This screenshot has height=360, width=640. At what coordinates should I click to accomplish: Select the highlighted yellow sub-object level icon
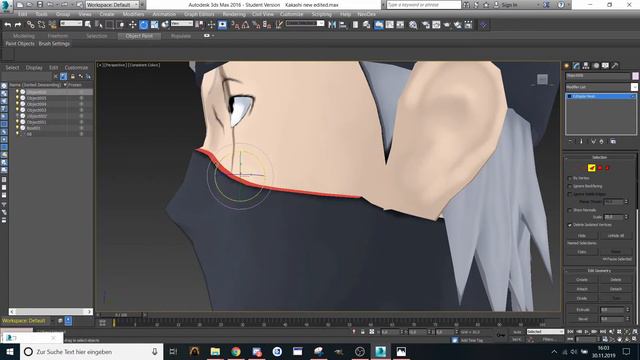point(591,168)
